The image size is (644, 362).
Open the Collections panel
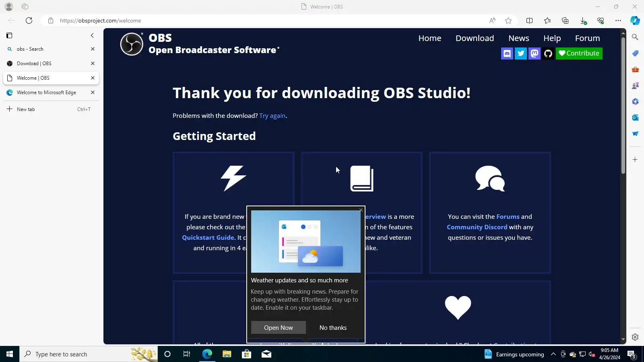pos(565,21)
